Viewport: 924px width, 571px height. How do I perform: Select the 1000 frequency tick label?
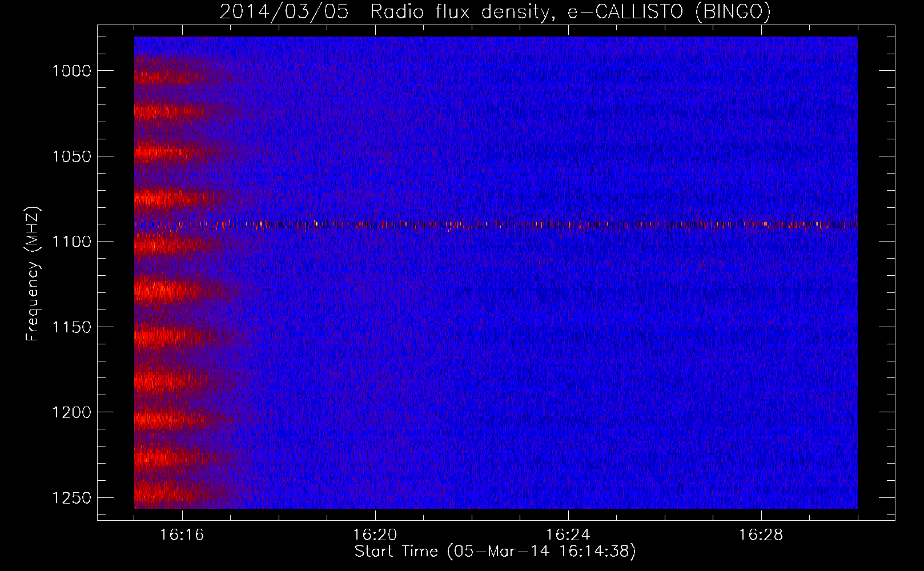click(71, 71)
